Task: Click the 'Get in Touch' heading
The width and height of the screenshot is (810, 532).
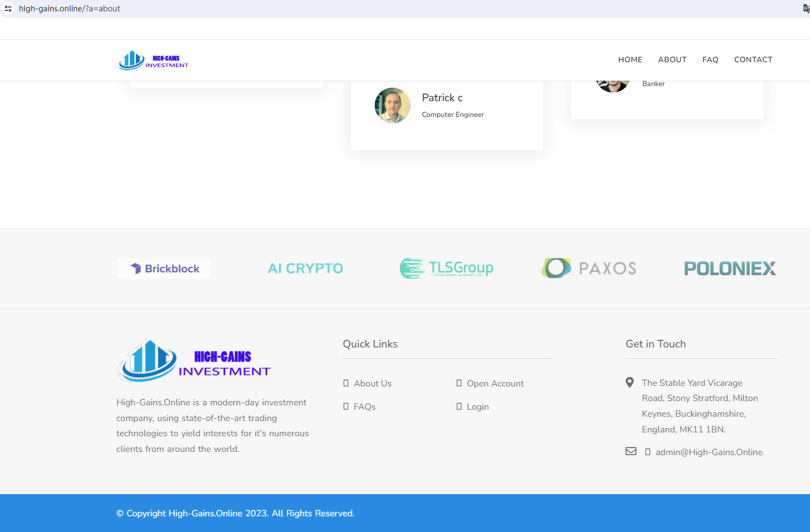Action: (x=656, y=344)
